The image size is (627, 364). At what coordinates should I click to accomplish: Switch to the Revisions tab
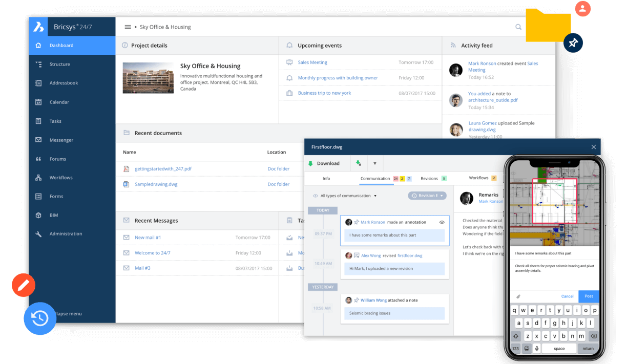pyautogui.click(x=429, y=178)
